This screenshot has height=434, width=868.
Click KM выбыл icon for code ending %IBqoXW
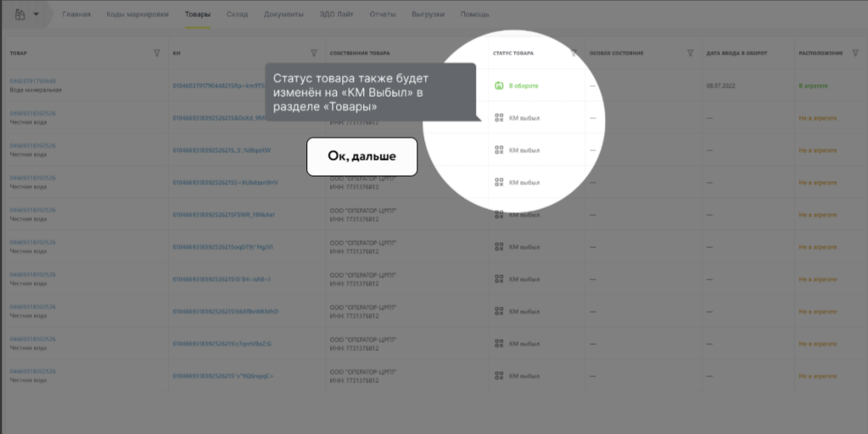[x=499, y=150]
